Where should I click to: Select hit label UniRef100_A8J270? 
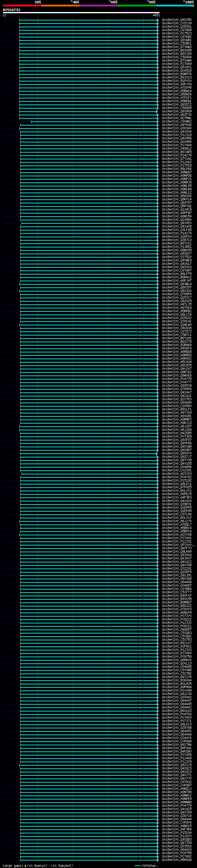click(x=176, y=521)
